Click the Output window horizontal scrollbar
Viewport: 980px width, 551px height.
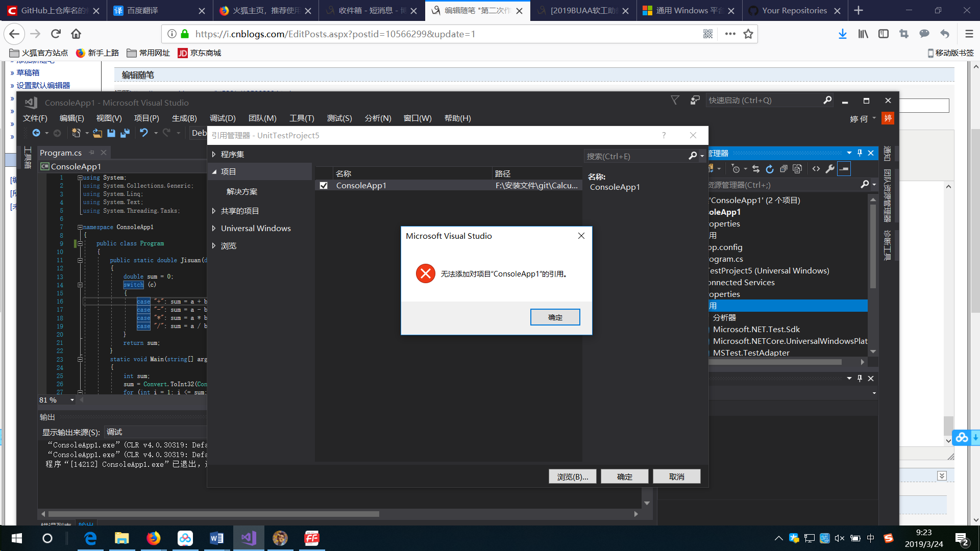click(214, 514)
